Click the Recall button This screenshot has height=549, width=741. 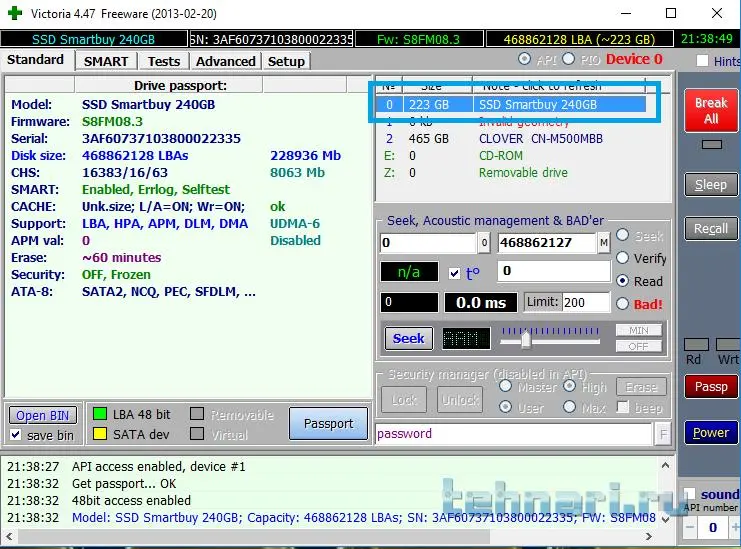tap(711, 229)
